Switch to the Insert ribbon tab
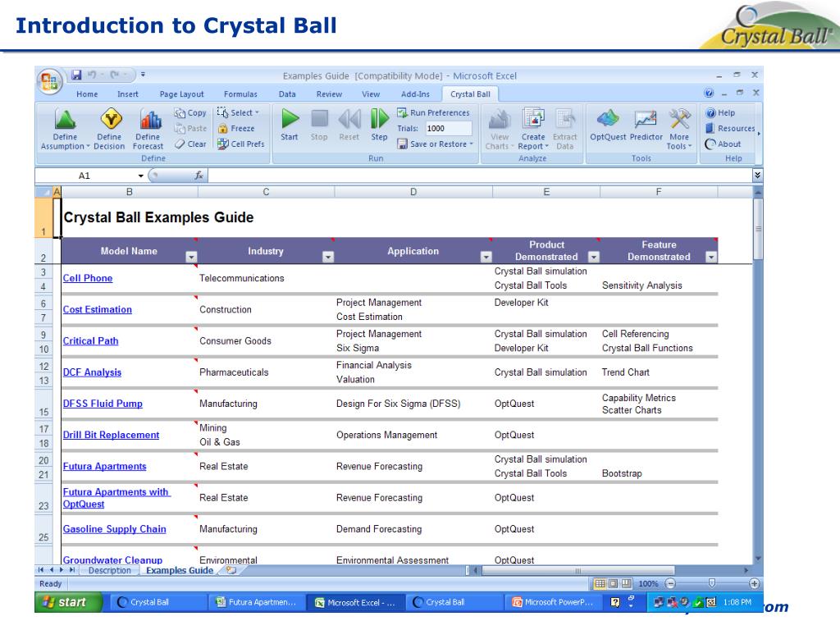 pos(128,94)
